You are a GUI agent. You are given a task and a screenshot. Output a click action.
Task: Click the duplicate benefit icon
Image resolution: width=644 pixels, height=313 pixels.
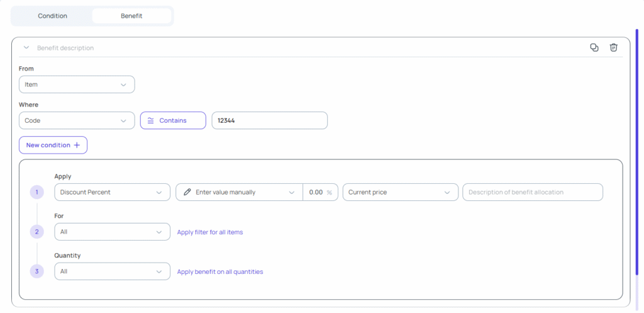[594, 48]
